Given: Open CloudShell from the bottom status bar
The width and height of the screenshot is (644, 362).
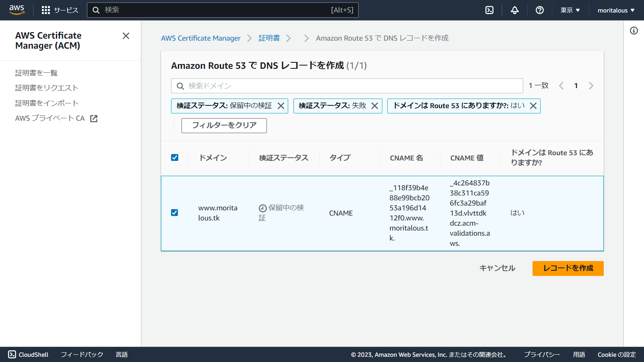Looking at the screenshot, I should tap(28, 354).
